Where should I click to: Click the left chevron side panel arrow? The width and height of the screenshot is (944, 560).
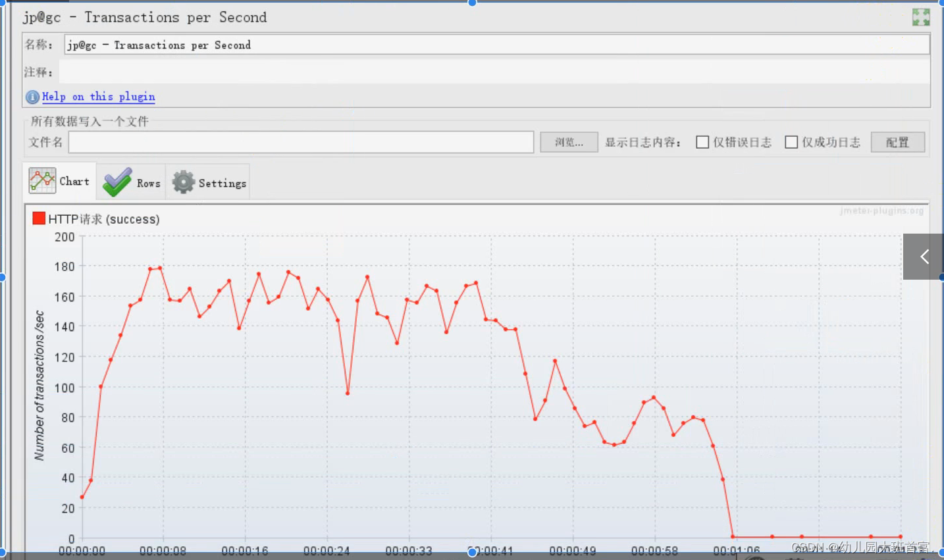pyautogui.click(x=924, y=257)
